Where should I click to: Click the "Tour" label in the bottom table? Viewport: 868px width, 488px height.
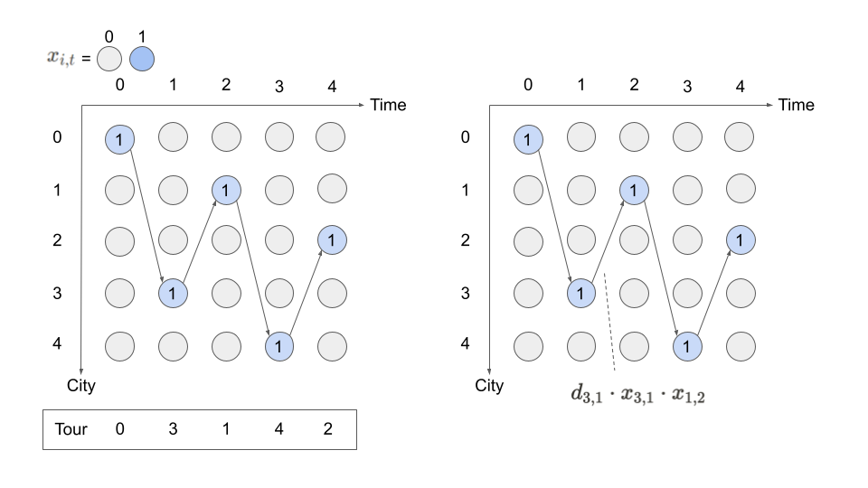[71, 429]
